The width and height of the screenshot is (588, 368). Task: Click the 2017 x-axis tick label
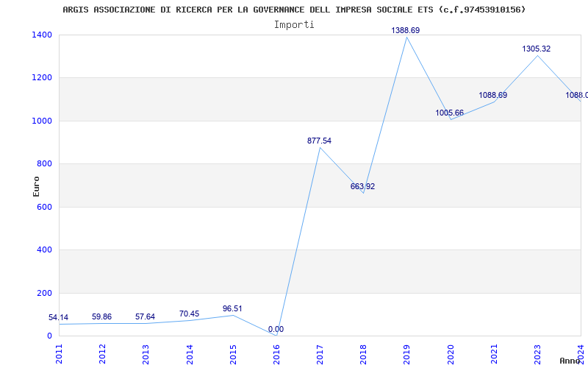click(x=320, y=354)
